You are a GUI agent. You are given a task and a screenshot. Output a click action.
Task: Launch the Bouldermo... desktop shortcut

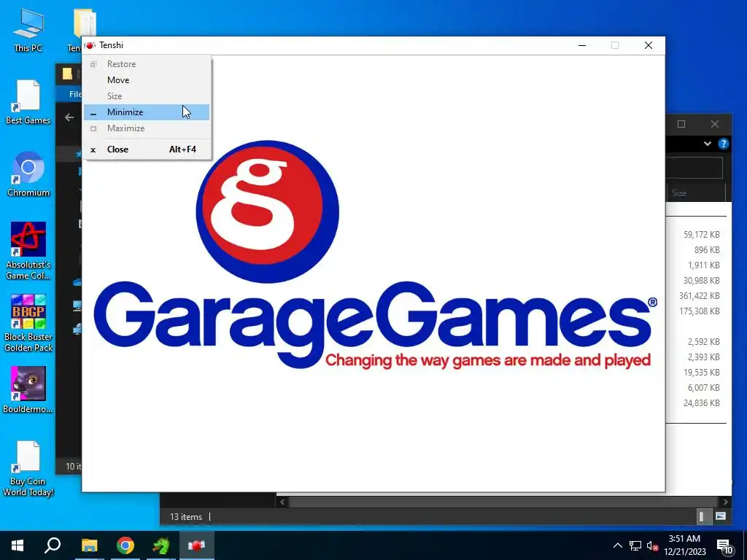pos(28,390)
